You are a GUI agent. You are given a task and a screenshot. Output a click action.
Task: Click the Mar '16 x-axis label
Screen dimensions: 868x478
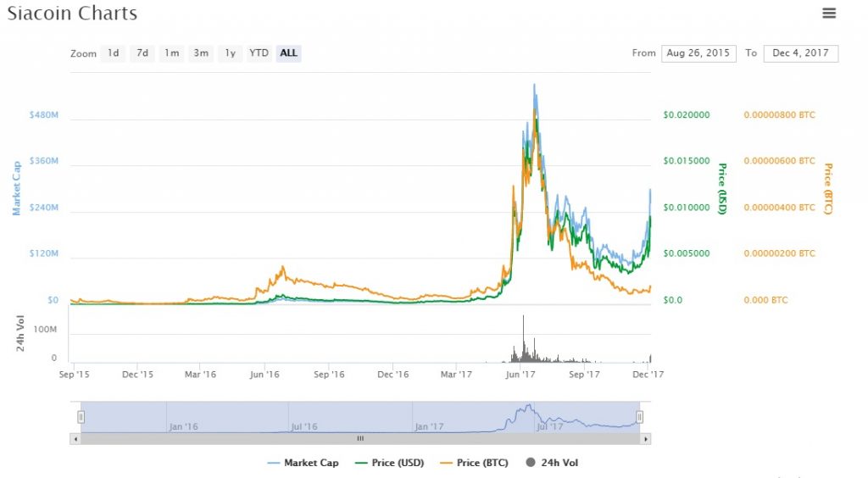(200, 375)
